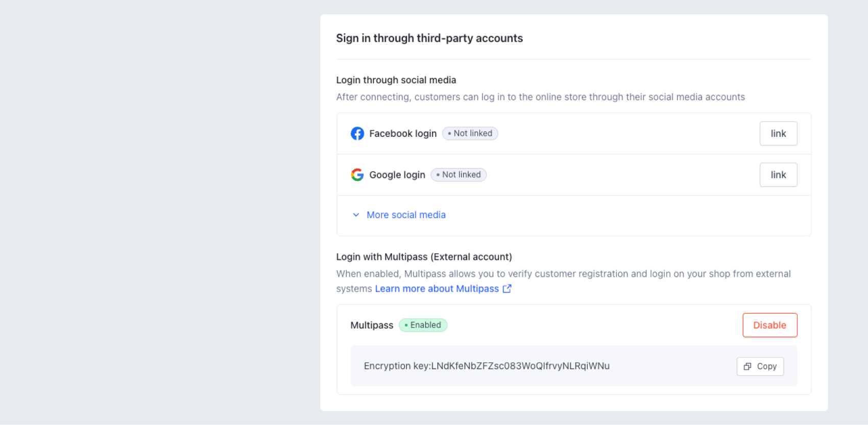Viewport: 868px width, 425px height.
Task: Click the Google Not linked status badge
Action: pyautogui.click(x=459, y=175)
